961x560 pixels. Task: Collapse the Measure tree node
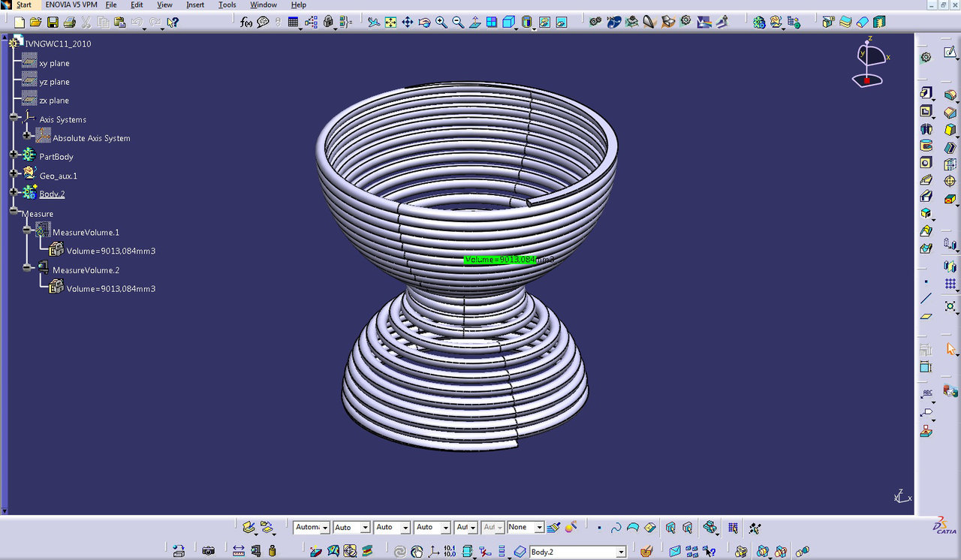[x=14, y=212]
